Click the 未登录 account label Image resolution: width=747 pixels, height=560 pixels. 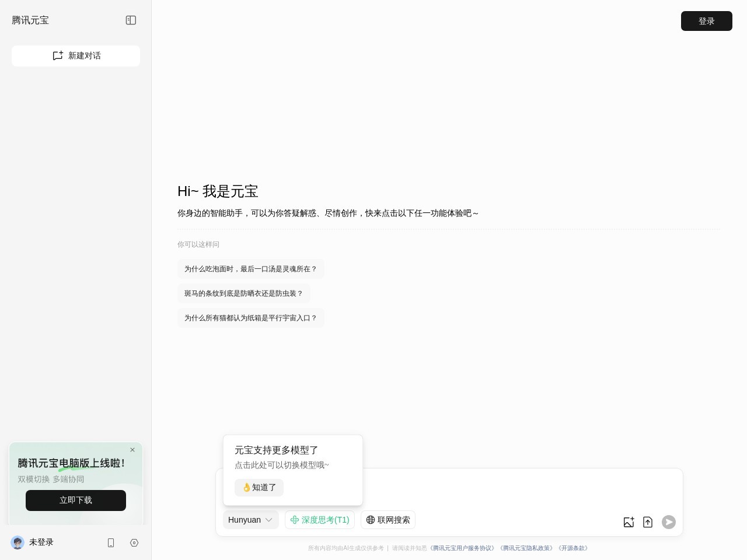point(41,542)
